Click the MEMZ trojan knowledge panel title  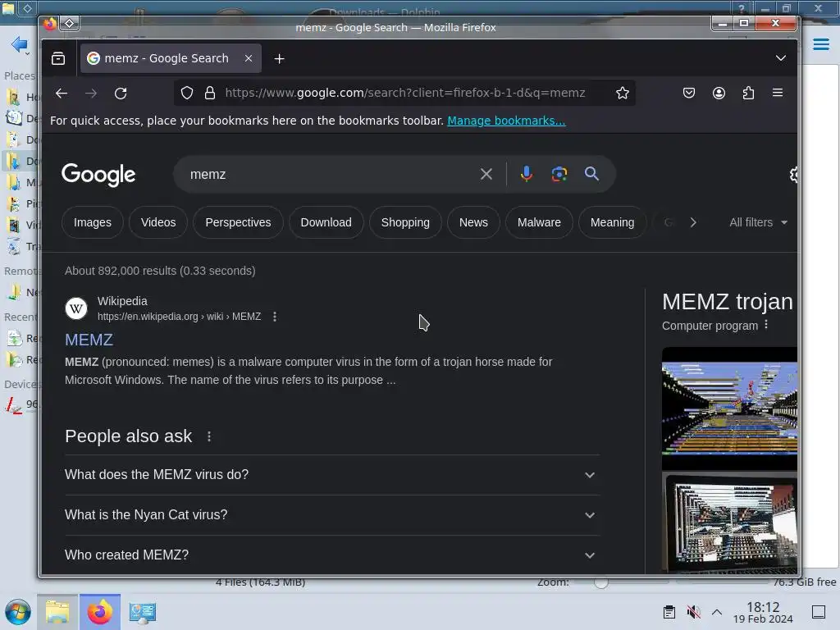(727, 302)
